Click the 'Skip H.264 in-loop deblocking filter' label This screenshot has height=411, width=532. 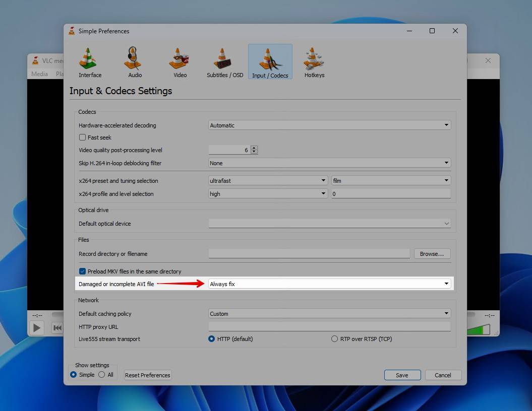[x=120, y=163]
